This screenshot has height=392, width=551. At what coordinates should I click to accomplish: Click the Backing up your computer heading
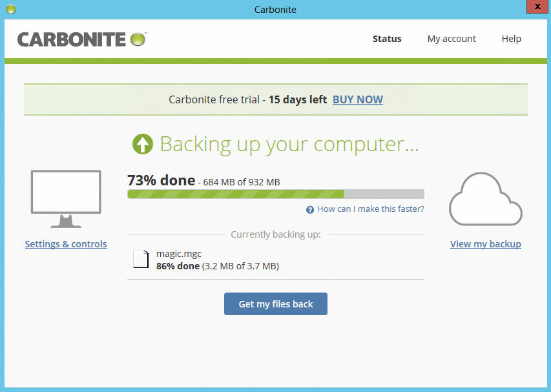tap(289, 145)
